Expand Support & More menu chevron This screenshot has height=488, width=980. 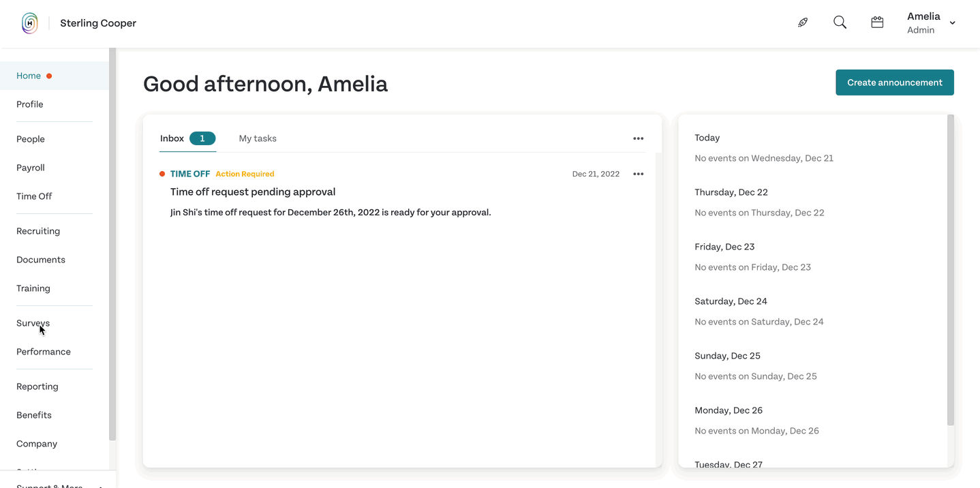[101, 487]
